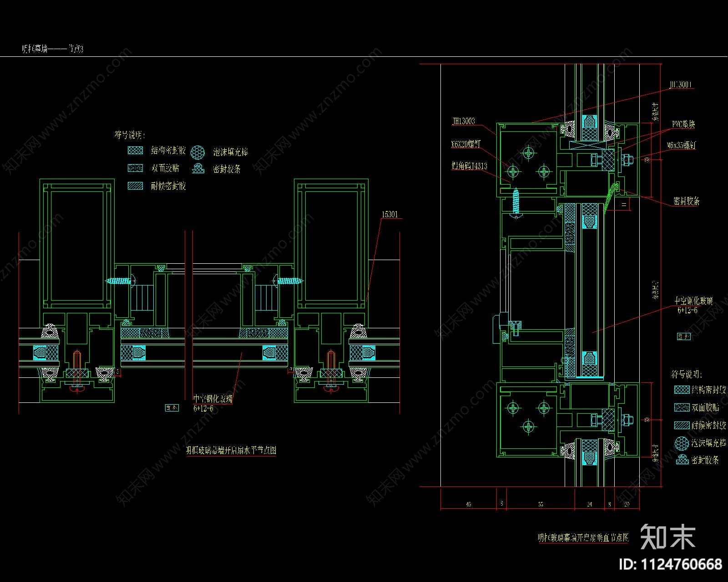The width and height of the screenshot is (728, 582).
Task: Click the weather sealant hatch symbol in left legend
Action: click(x=136, y=186)
